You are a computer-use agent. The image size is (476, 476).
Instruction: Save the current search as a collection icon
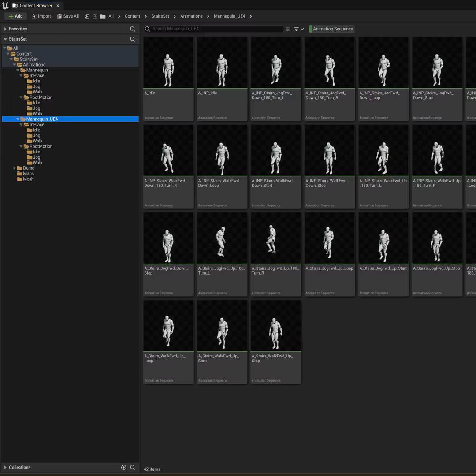(x=288, y=29)
